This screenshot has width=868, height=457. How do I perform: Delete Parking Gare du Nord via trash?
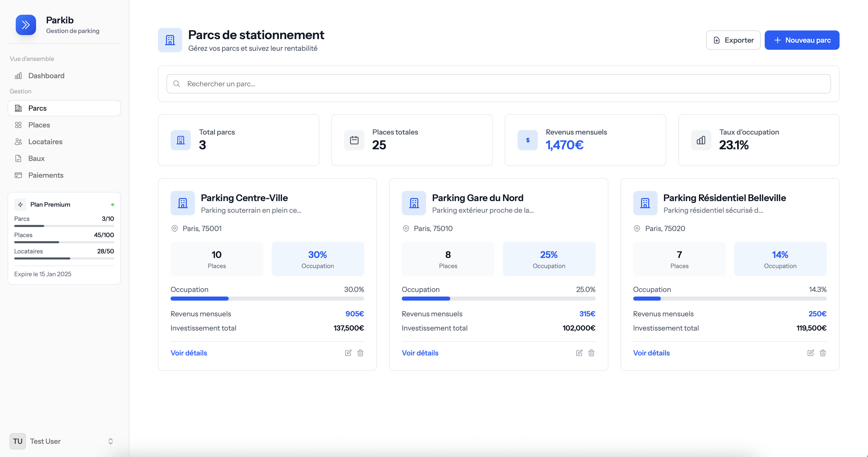click(591, 353)
